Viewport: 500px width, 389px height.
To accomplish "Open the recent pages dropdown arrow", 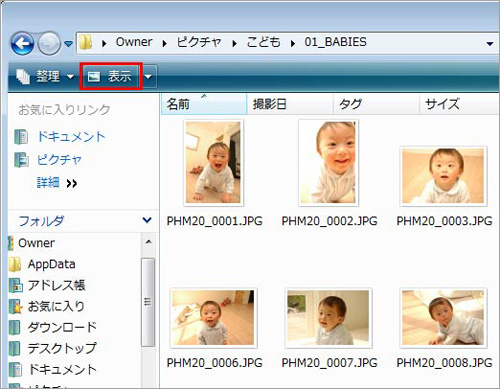I will point(69,44).
